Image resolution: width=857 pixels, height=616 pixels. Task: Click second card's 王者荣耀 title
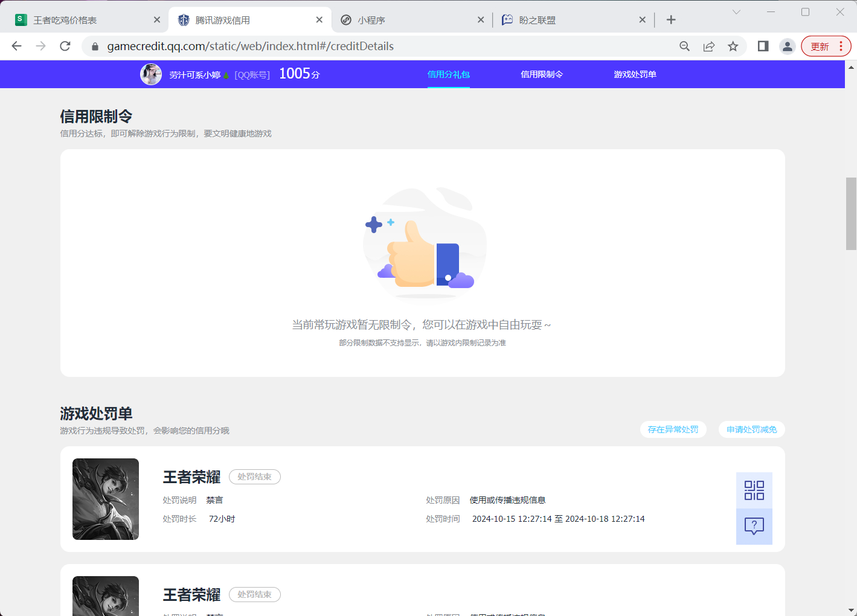192,595
